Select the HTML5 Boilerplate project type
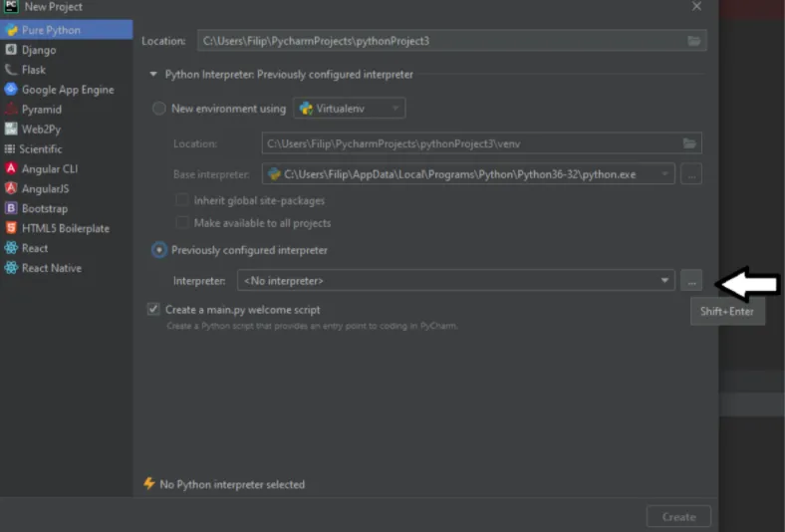The height and width of the screenshot is (532, 785). coord(66,228)
